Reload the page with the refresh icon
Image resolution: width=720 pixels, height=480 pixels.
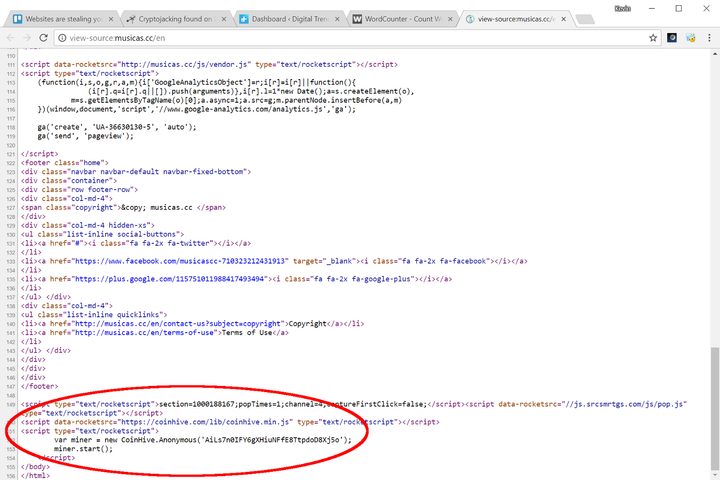[43, 38]
